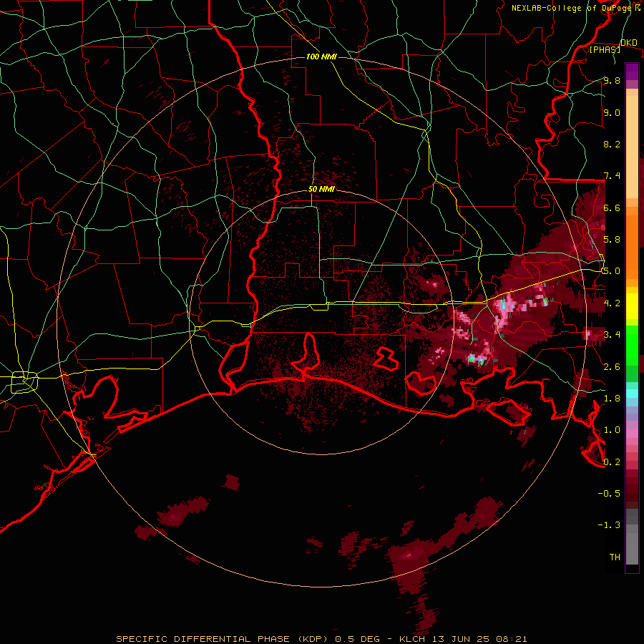Click the -1.3 value on the scale
This screenshot has height=644, width=644.
click(x=609, y=525)
